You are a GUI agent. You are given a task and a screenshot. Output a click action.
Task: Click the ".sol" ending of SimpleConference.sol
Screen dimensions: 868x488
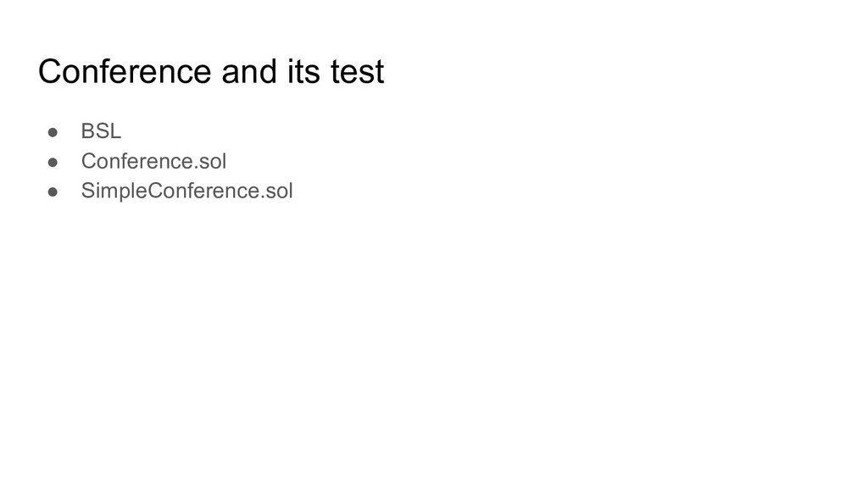(x=276, y=191)
